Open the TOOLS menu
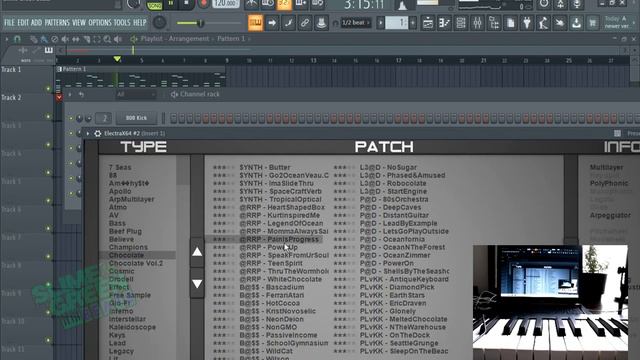The height and width of the screenshot is (360, 640). click(122, 22)
